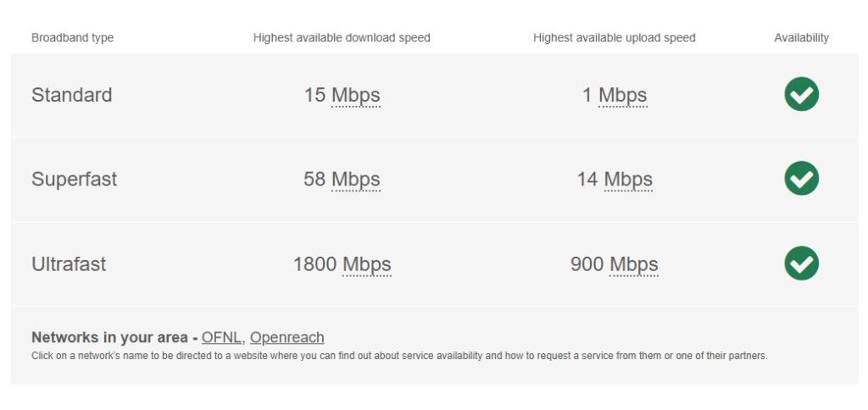Click the Mbps abbreviation beside 58 download
868x410 pixels.
coord(355,180)
